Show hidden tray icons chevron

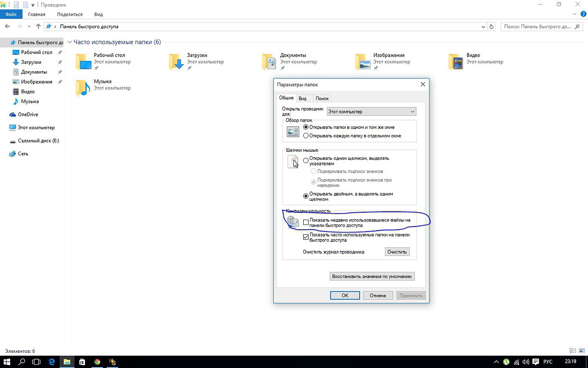(x=496, y=362)
